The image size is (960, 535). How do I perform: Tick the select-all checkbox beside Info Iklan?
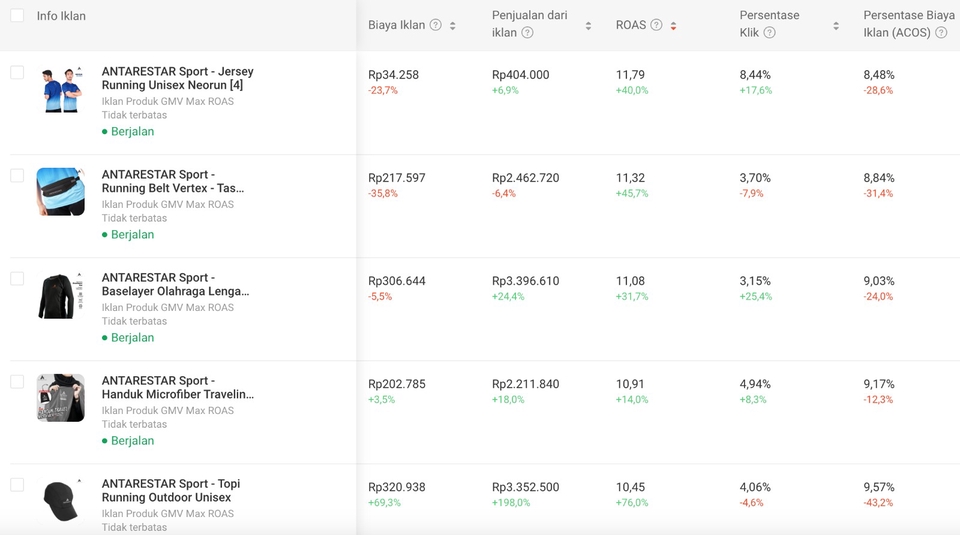pyautogui.click(x=17, y=15)
